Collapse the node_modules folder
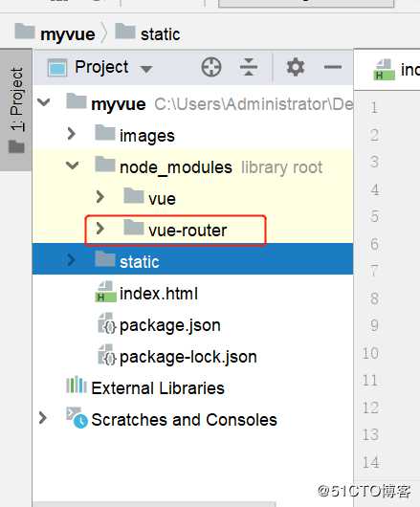420x507 pixels. click(72, 165)
